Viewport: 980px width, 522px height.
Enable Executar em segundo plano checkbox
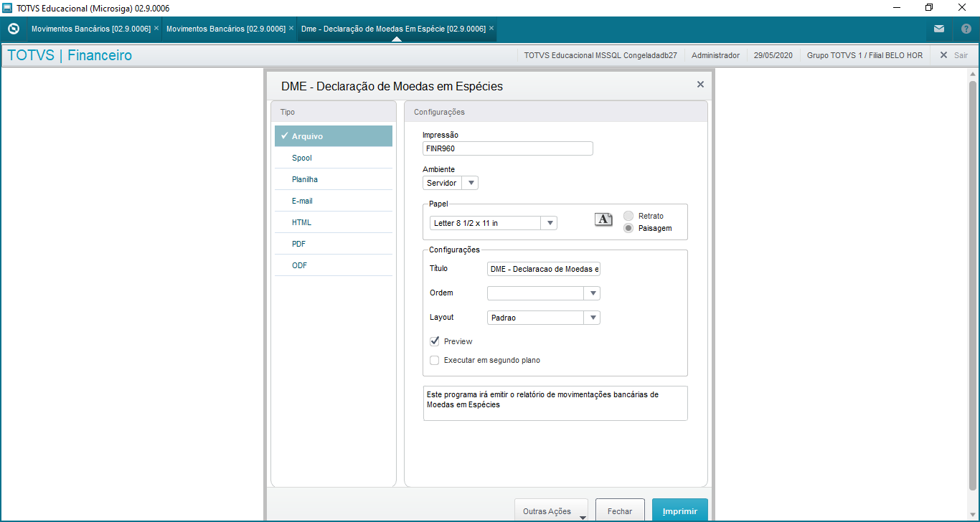(434, 360)
